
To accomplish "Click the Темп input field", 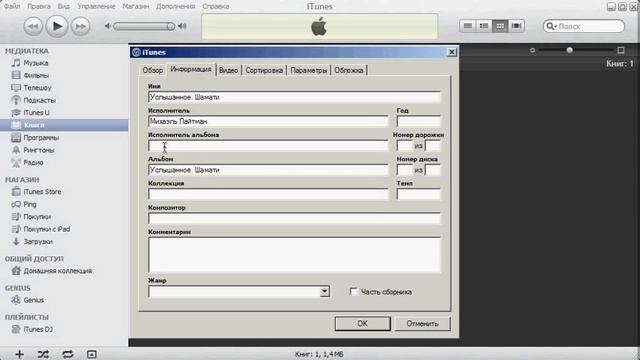I will (419, 194).
